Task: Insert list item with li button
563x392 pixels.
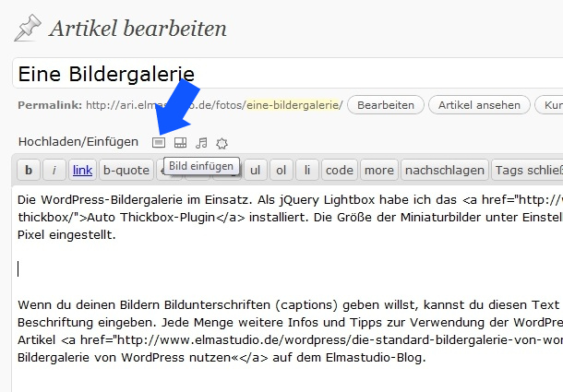Action: click(x=307, y=170)
